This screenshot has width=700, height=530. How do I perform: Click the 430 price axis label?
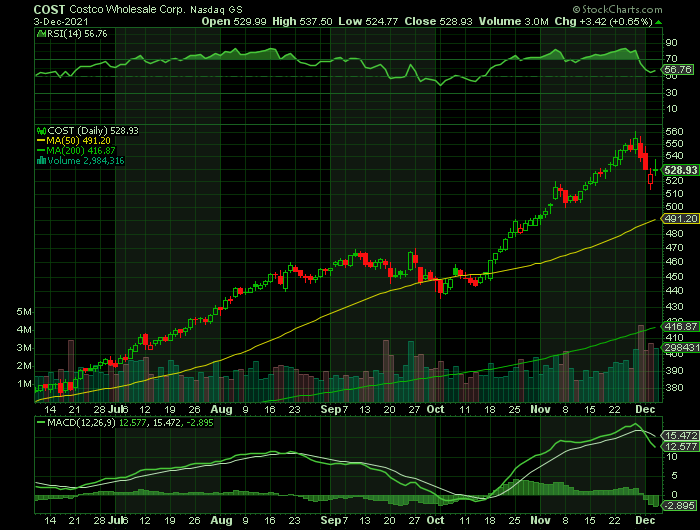(x=674, y=307)
